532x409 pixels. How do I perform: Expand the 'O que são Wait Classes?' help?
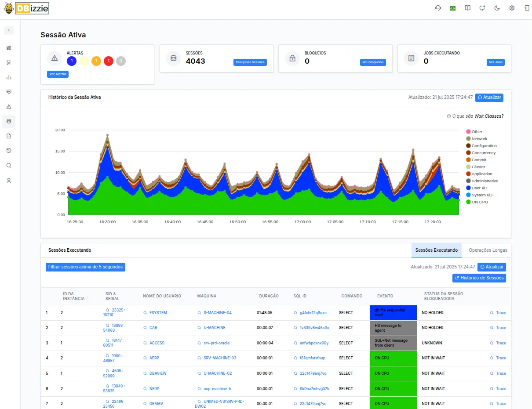pos(475,116)
